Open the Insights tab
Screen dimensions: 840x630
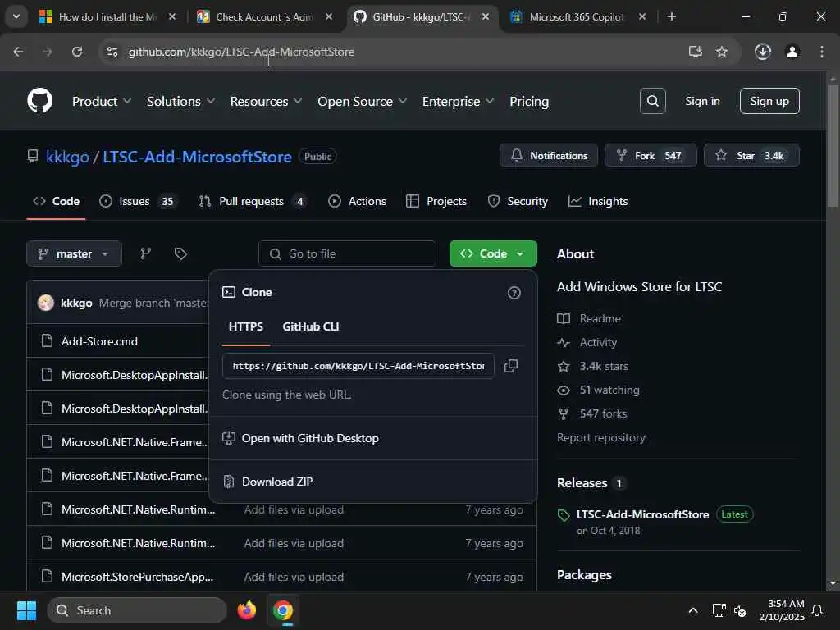click(598, 202)
